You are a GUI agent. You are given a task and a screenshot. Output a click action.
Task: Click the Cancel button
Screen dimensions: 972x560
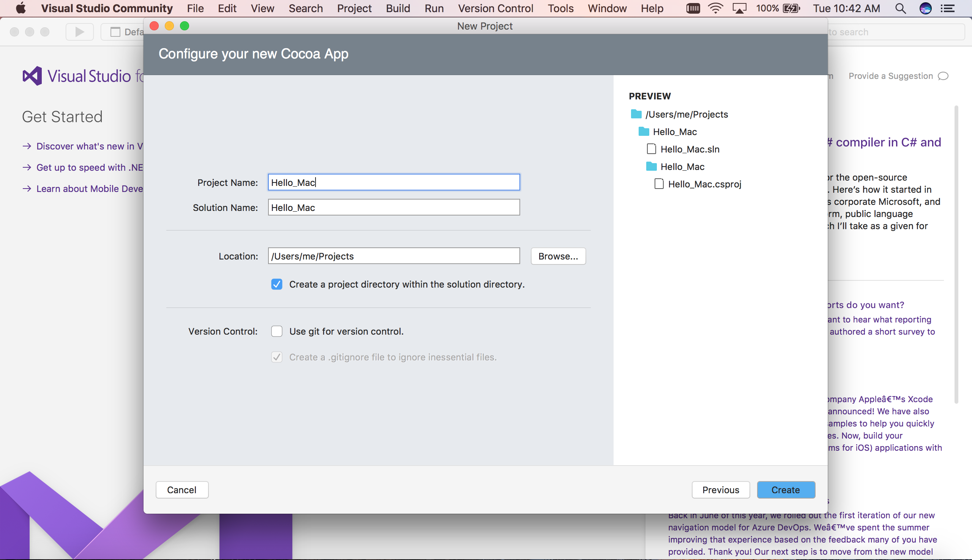tap(181, 490)
